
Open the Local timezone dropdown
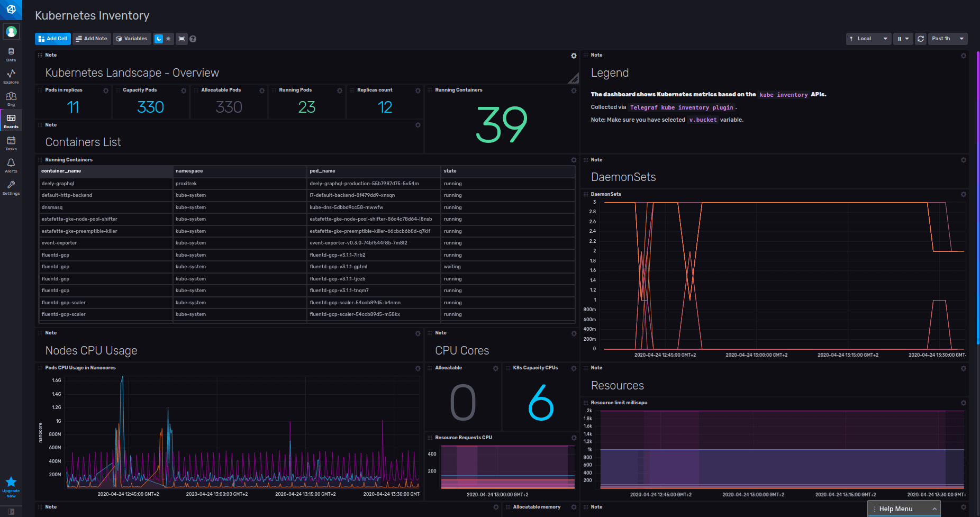pyautogui.click(x=868, y=39)
